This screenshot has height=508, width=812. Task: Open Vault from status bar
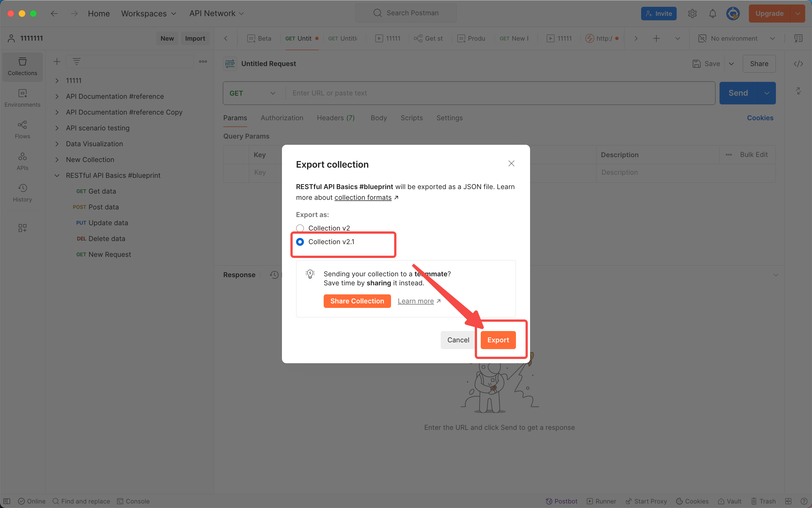[x=729, y=501]
